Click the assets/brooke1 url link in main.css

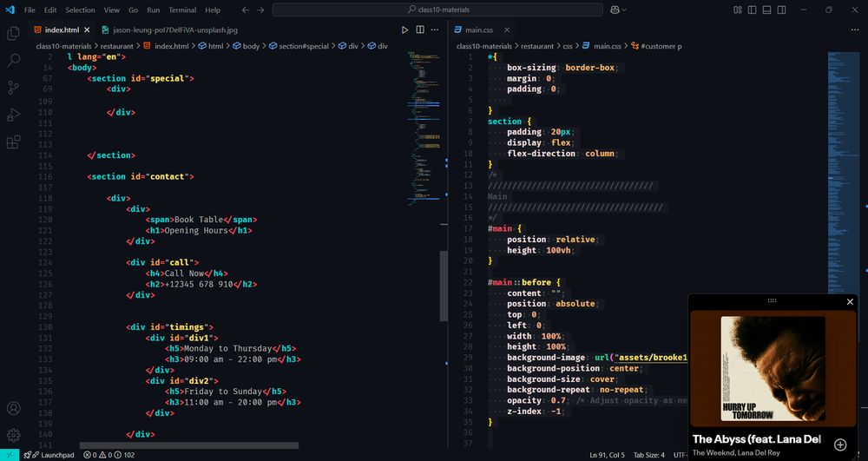tap(652, 358)
